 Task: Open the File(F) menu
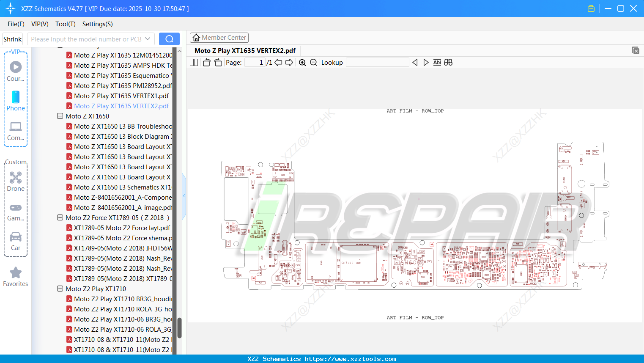pos(16,24)
